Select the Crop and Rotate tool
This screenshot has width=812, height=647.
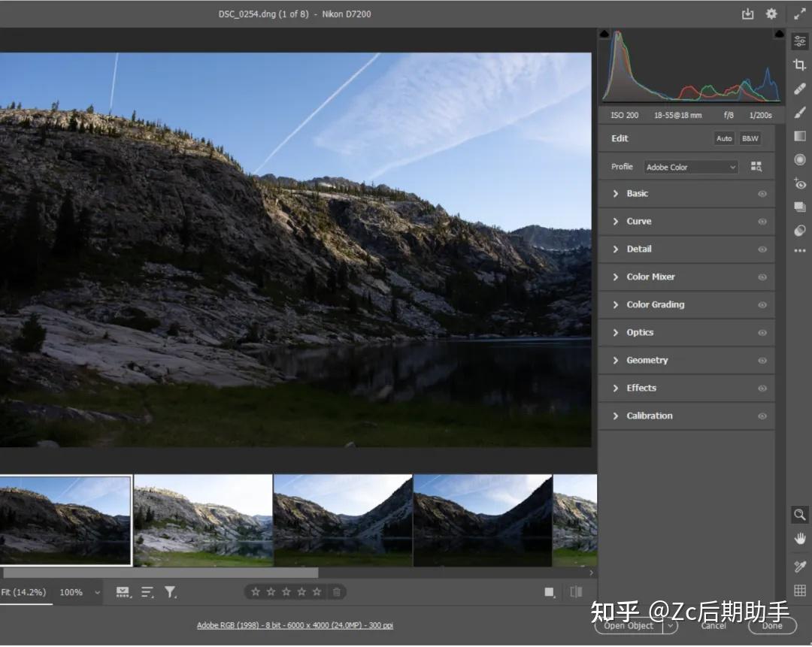click(799, 66)
